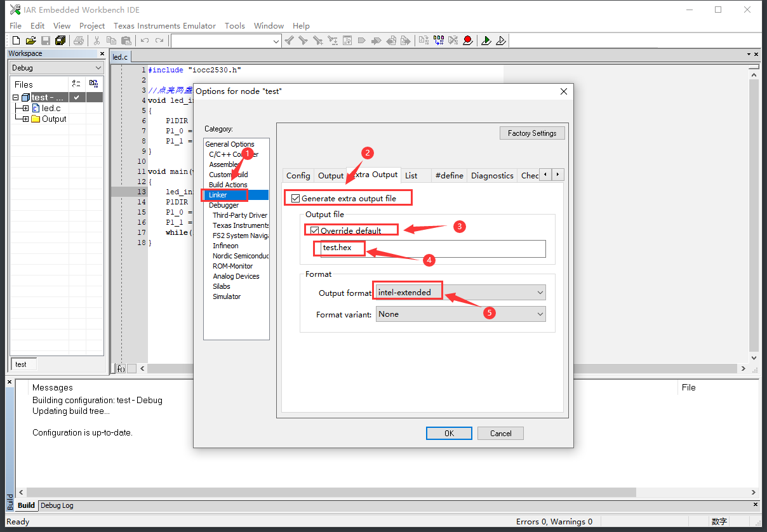Switch to the Diagnostics tab
Screen dimensions: 767x532
[492, 176]
